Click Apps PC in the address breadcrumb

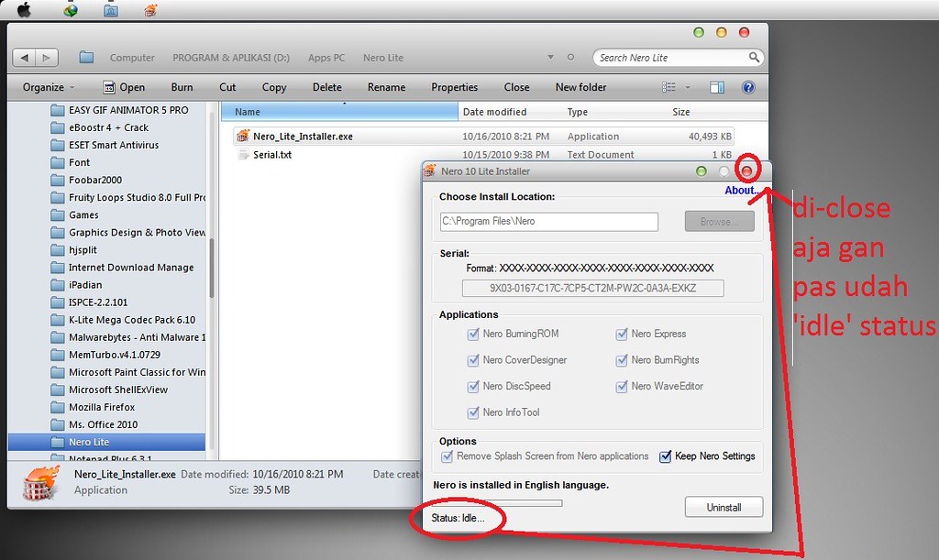[326, 58]
